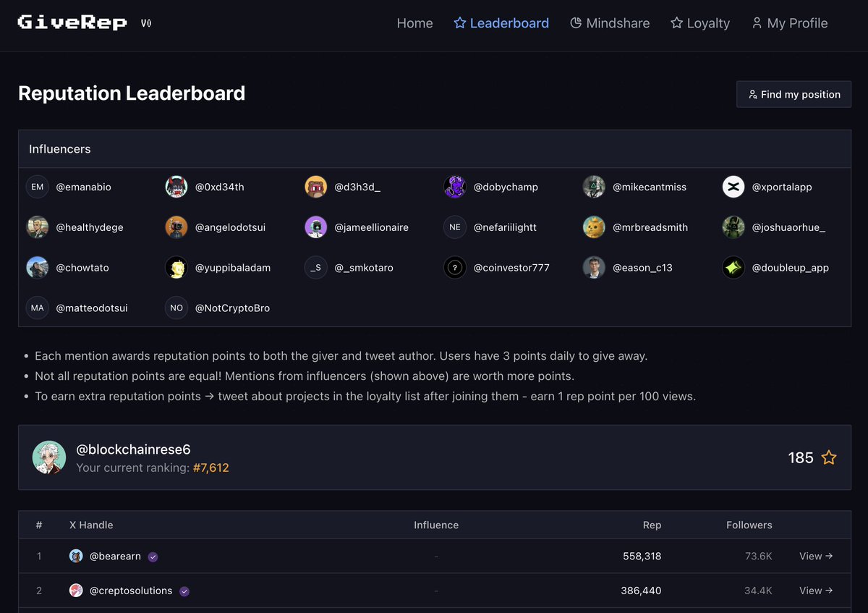Image resolution: width=868 pixels, height=613 pixels.
Task: Click the GiveRep logo
Action: [72, 22]
